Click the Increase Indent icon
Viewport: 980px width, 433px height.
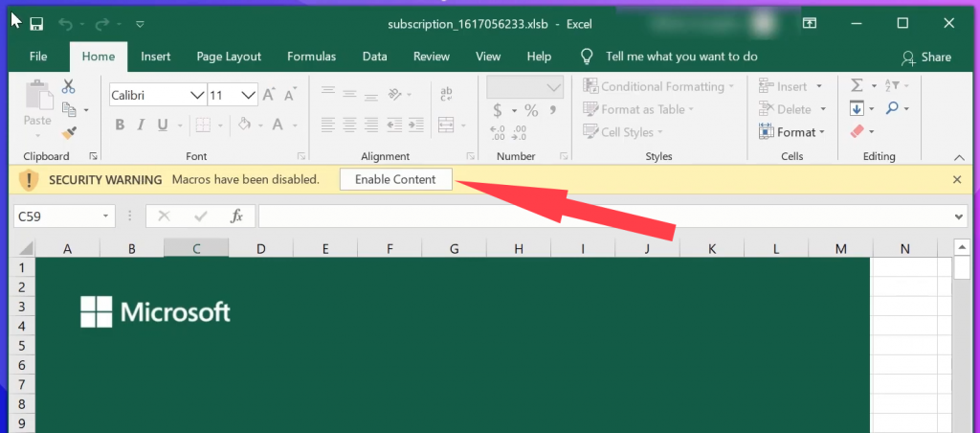415,125
